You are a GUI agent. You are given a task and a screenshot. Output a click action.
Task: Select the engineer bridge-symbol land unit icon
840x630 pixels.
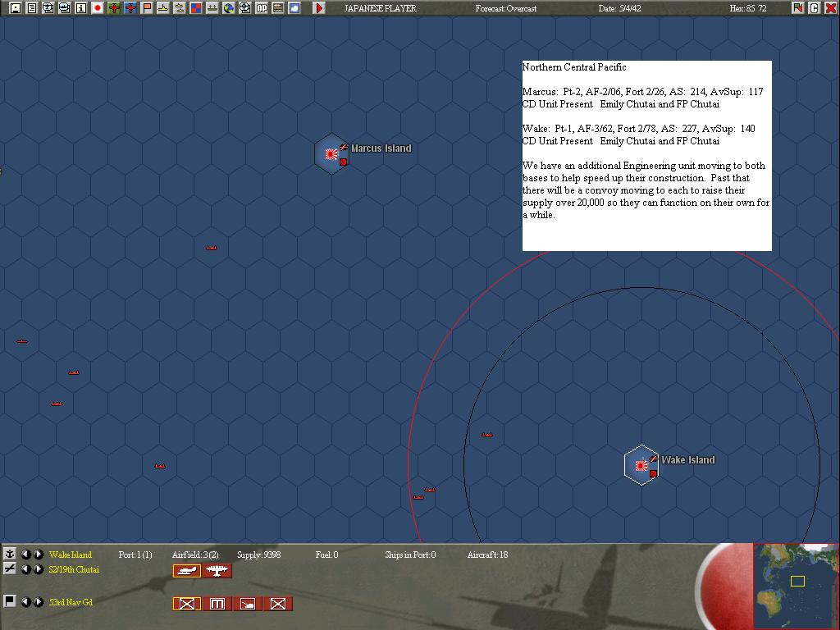(x=217, y=604)
